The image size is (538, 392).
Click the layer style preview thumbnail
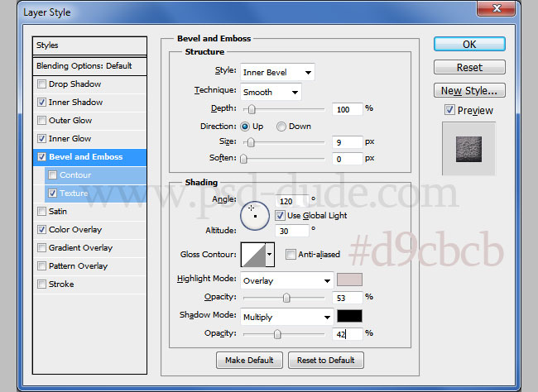pos(468,149)
